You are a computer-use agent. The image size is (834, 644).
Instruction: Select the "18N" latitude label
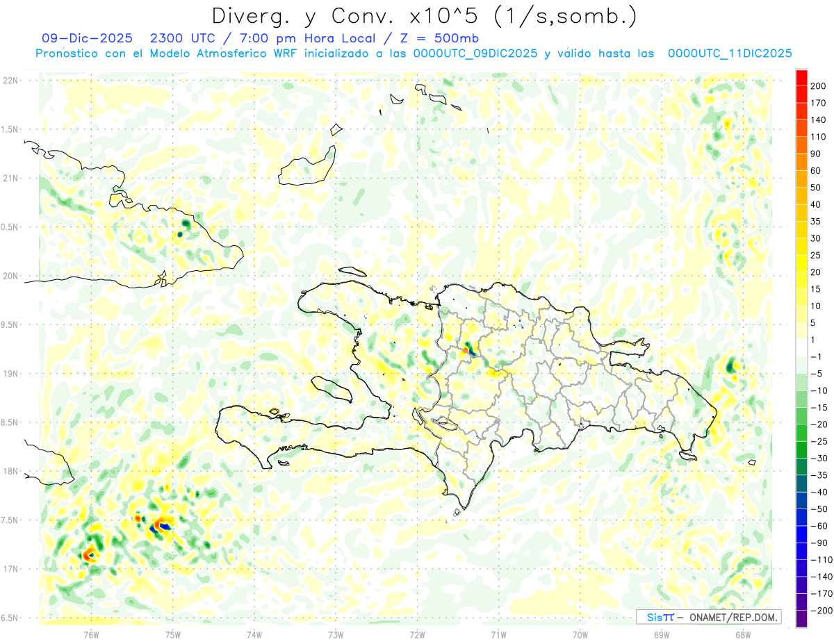coord(10,471)
